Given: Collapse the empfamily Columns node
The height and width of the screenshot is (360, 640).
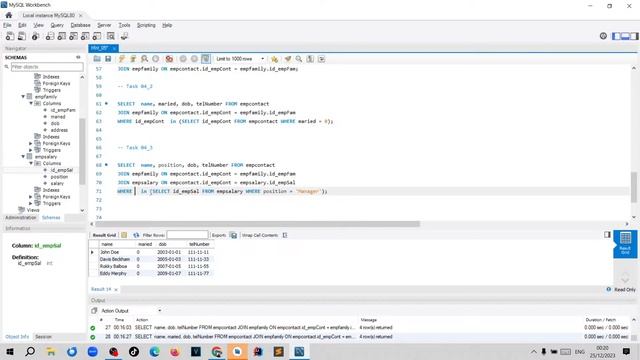Looking at the screenshot, I should [x=31, y=103].
